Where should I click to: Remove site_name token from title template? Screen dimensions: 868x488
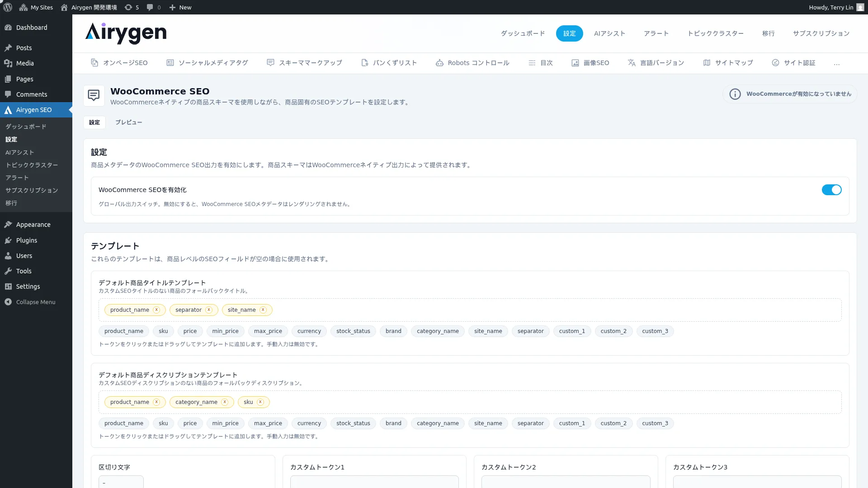click(263, 310)
